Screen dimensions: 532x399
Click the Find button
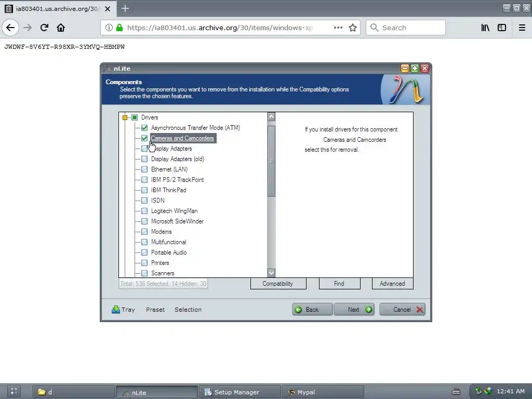(x=340, y=284)
